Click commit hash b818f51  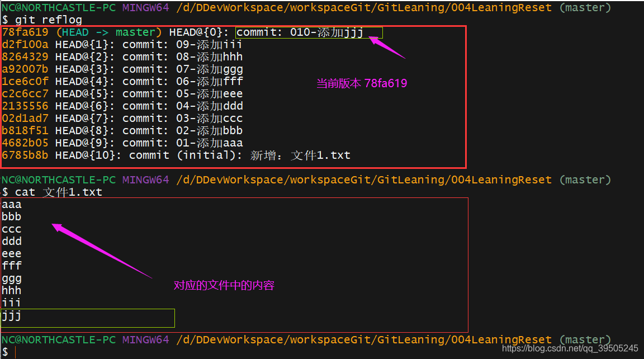click(25, 131)
